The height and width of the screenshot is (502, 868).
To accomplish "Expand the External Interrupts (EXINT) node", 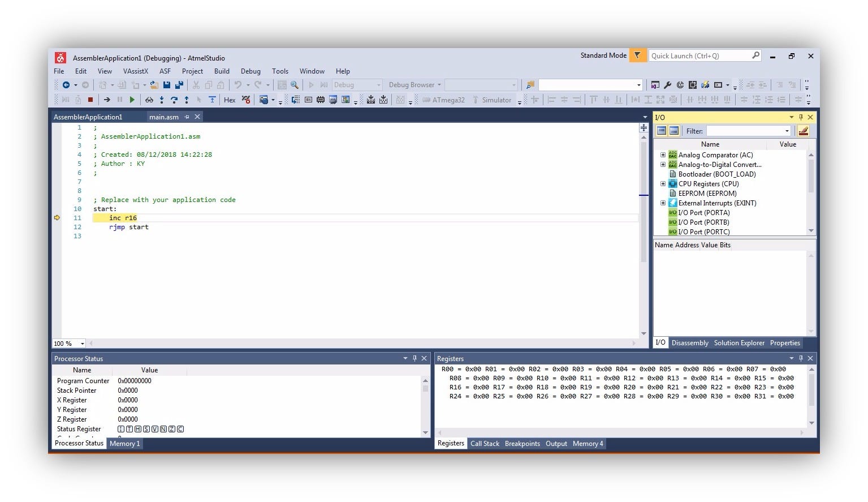I will [663, 203].
